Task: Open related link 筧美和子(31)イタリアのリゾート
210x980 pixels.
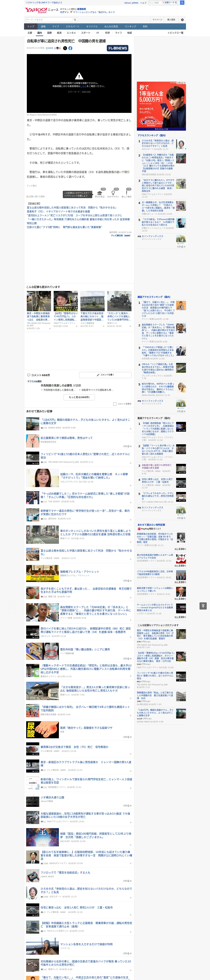Action: (58, 212)
